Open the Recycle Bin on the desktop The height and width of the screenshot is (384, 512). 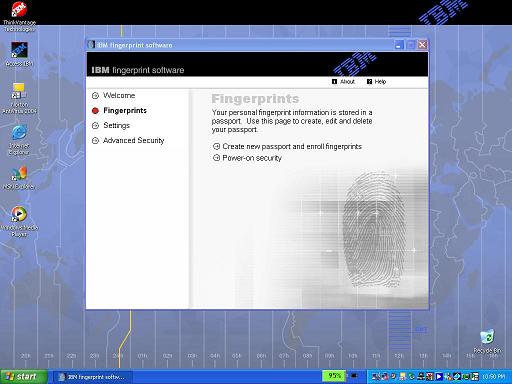(x=487, y=341)
